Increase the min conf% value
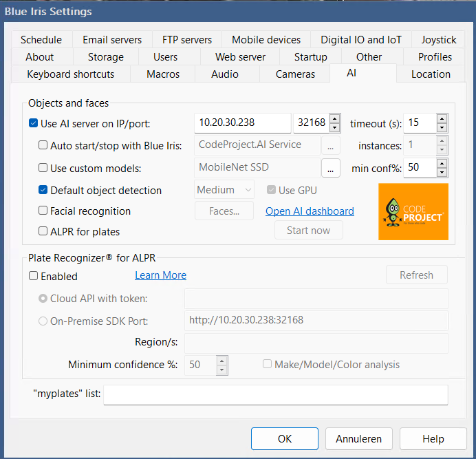 tap(442, 163)
